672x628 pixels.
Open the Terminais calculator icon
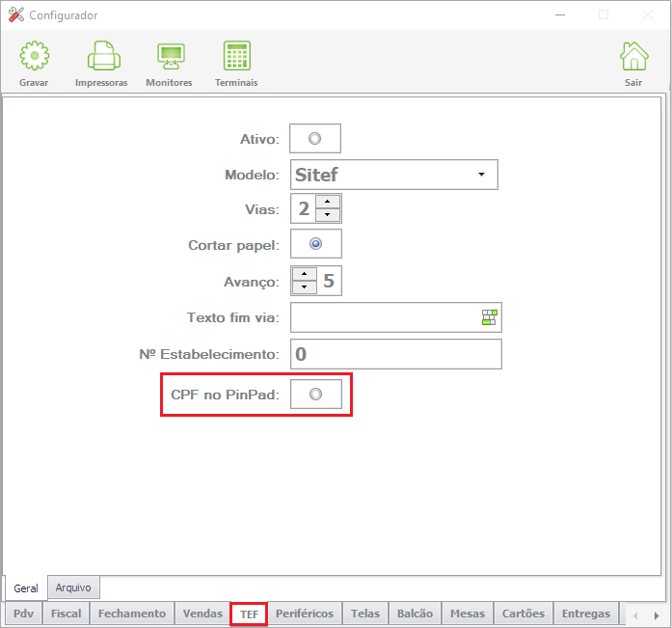(x=237, y=56)
